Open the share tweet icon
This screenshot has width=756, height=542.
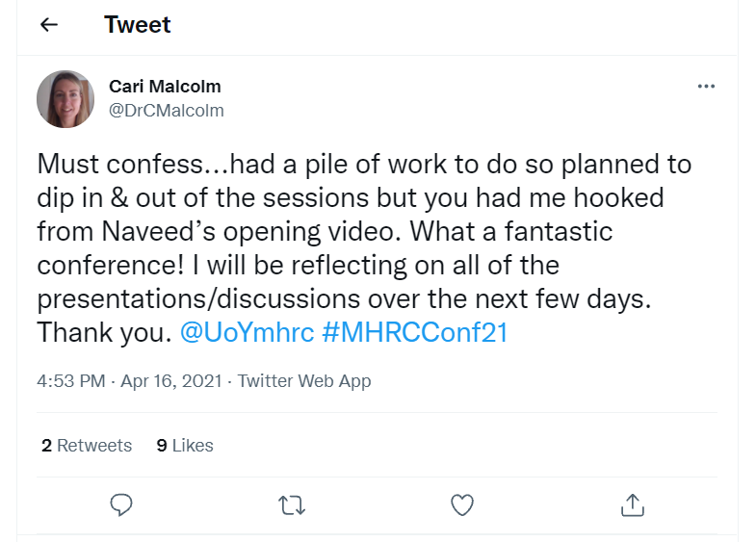pyautogui.click(x=632, y=504)
